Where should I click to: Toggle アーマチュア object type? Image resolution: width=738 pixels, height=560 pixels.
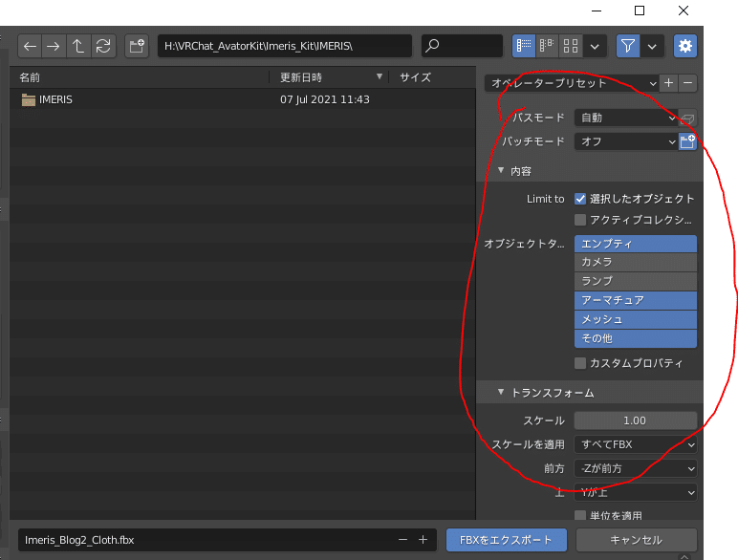[636, 300]
